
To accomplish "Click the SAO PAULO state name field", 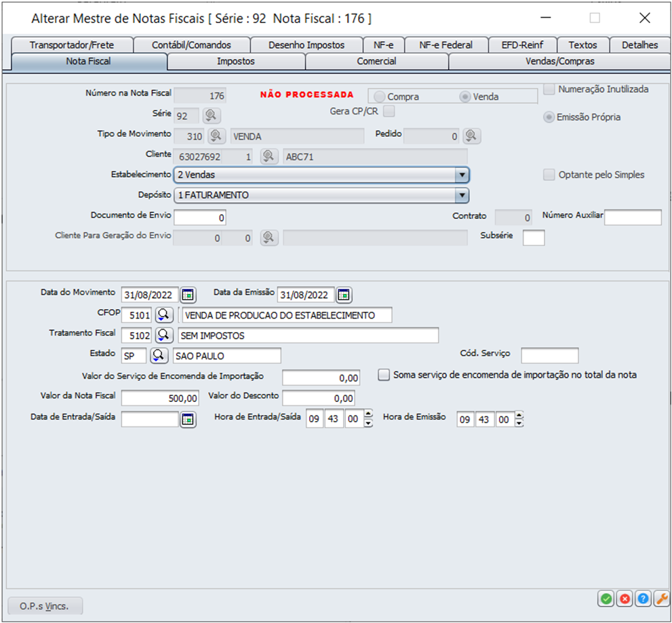I will (x=227, y=356).
